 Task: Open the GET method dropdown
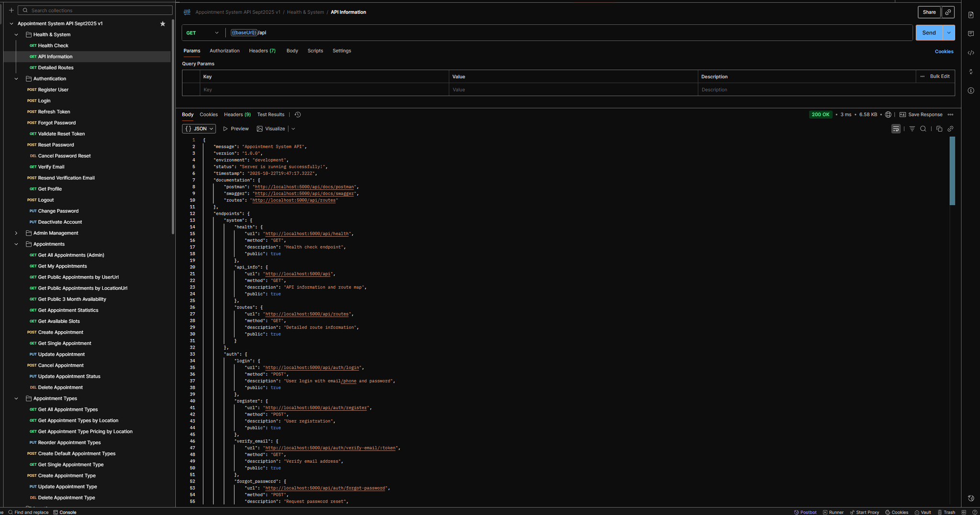pyautogui.click(x=202, y=33)
